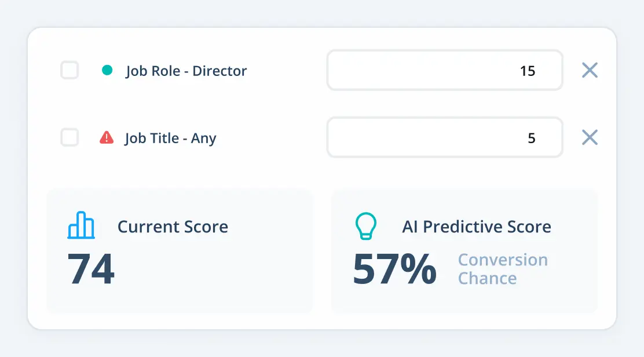Select the AI Predictive Score card
The height and width of the screenshot is (357, 644).
click(x=463, y=250)
